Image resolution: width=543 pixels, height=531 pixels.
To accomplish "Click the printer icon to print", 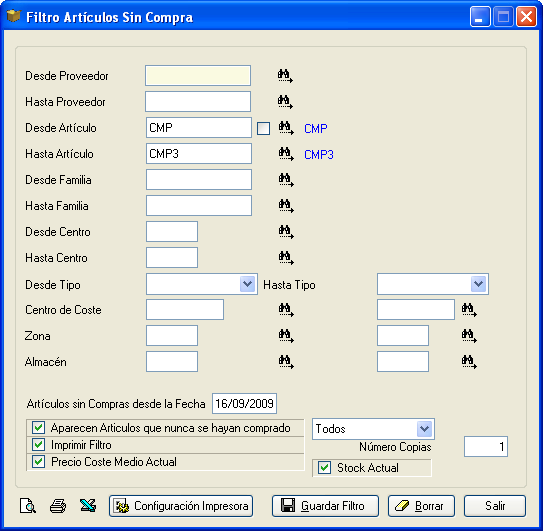I will point(58,506).
